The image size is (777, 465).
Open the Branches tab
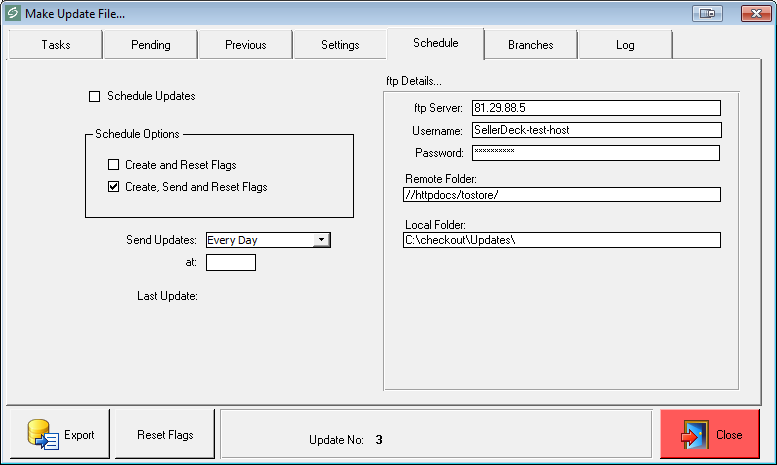(x=530, y=45)
